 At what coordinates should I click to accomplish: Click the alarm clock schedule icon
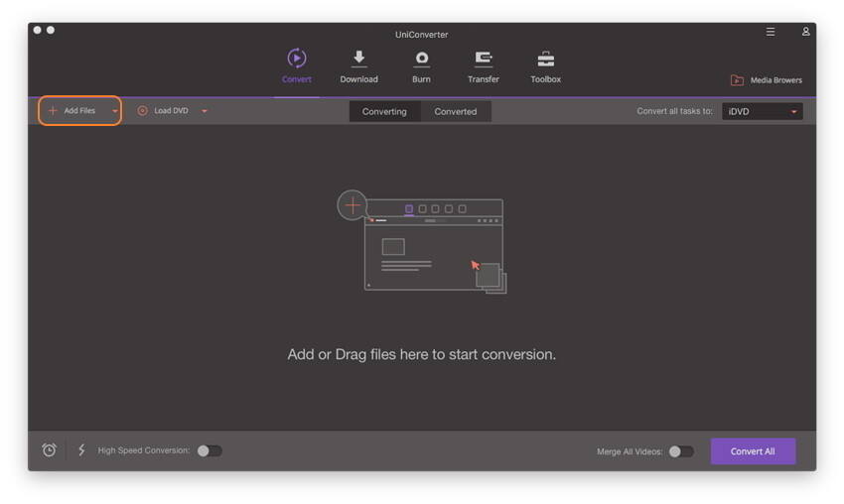[49, 450]
